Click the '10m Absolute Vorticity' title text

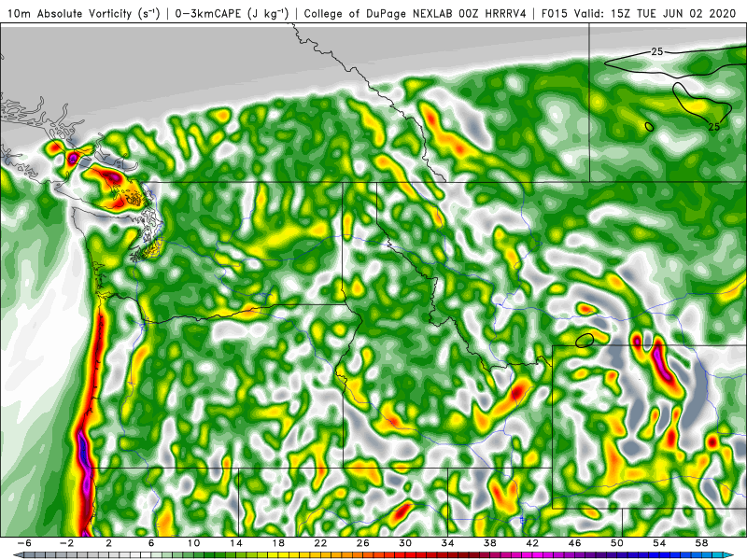(69, 13)
